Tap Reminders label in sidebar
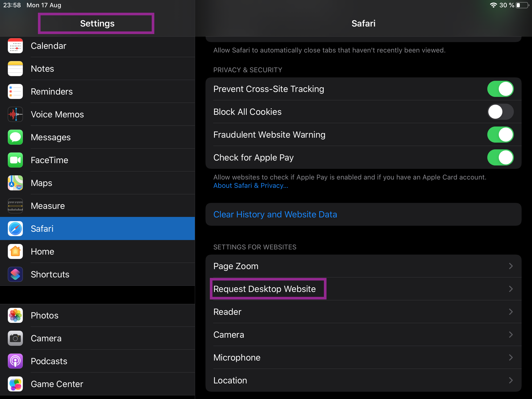532x399 pixels. pos(52,92)
